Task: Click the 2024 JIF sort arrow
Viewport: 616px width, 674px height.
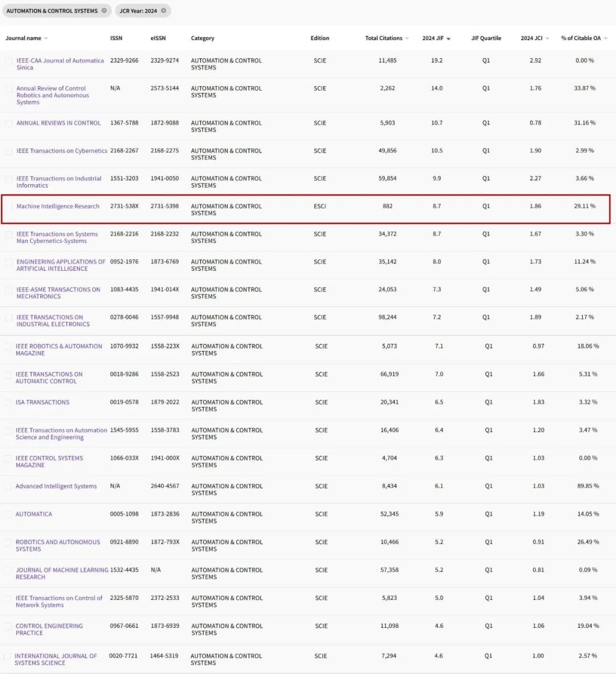Action: coord(448,39)
